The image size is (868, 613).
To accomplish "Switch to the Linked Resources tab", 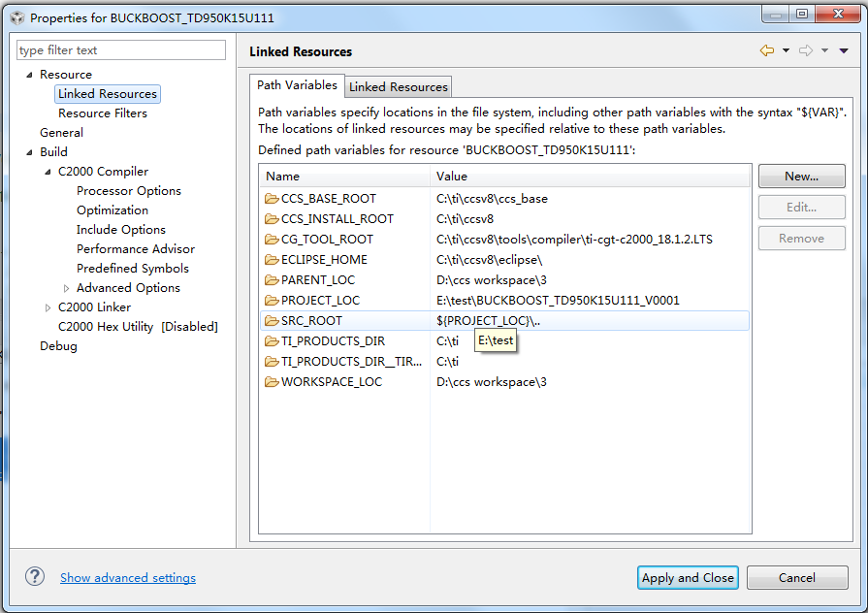I will pyautogui.click(x=398, y=86).
